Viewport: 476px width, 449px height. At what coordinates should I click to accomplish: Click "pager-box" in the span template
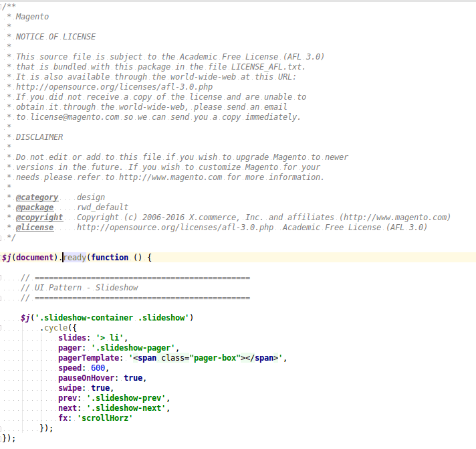(215, 358)
